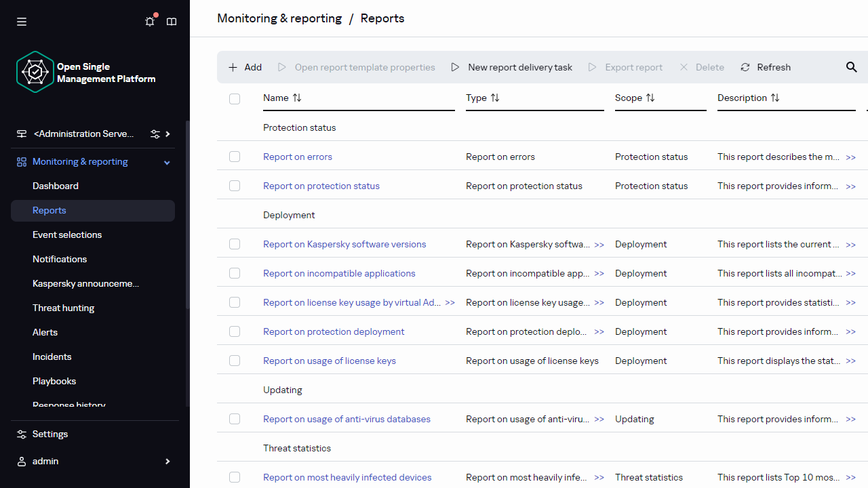Click the hamburger menu icon
The height and width of the screenshot is (488, 868).
pyautogui.click(x=22, y=22)
